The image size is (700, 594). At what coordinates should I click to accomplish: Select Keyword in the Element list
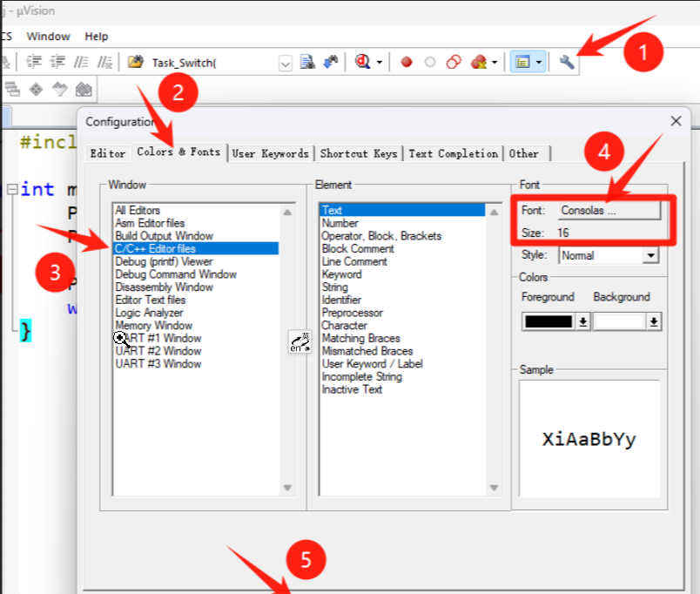click(x=342, y=274)
